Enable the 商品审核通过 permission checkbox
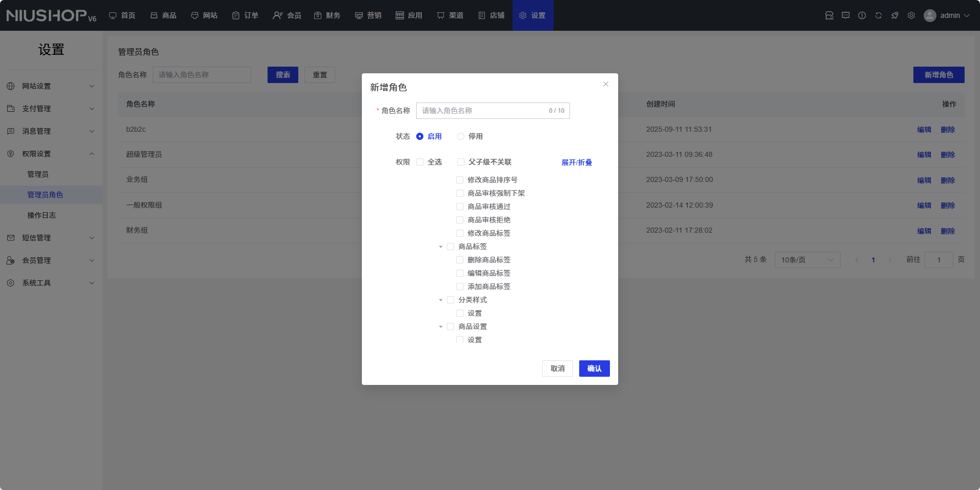980x490 pixels. [460, 207]
